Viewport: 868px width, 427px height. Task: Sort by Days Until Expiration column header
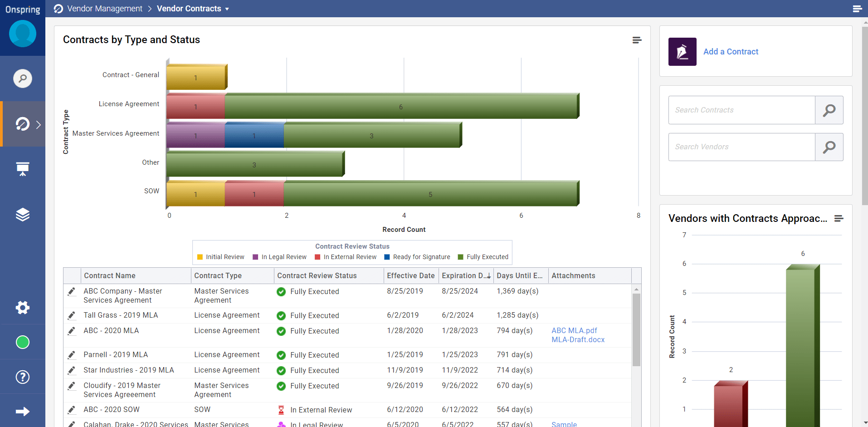[x=521, y=276]
